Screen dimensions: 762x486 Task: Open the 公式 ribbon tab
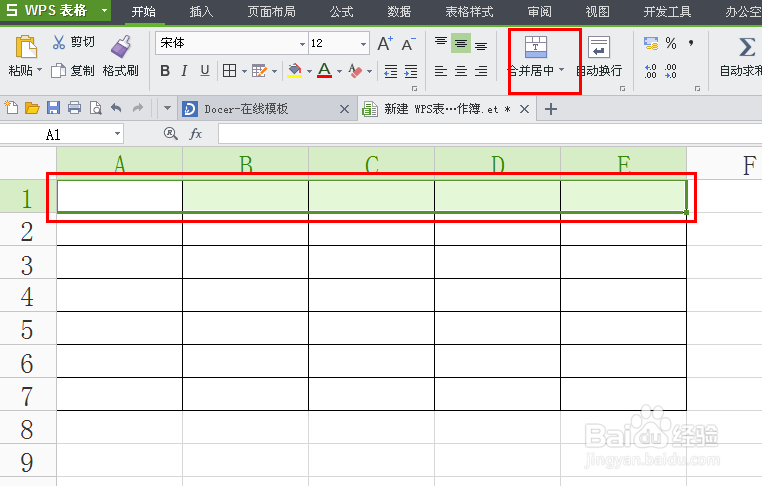pyautogui.click(x=341, y=12)
